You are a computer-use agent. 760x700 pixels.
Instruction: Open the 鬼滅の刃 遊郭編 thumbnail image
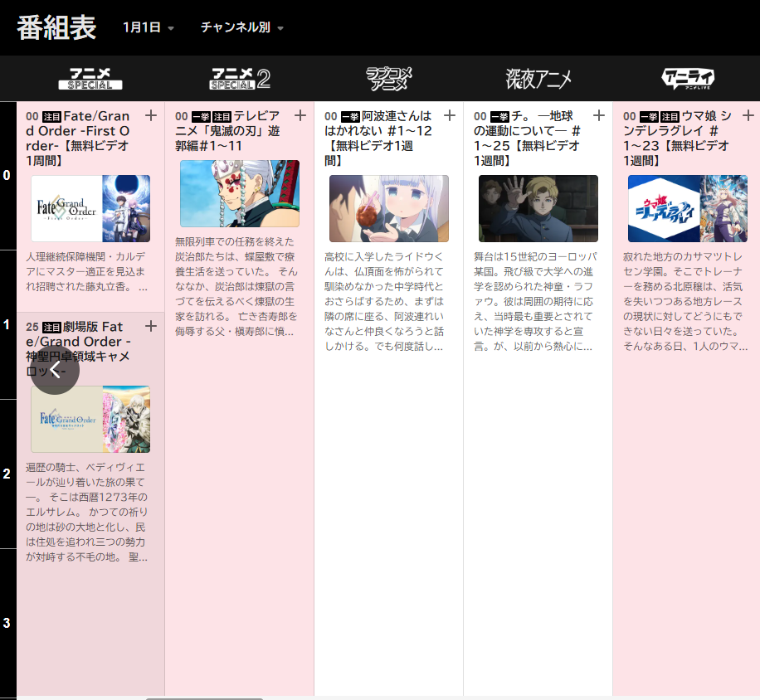pyautogui.click(x=240, y=194)
